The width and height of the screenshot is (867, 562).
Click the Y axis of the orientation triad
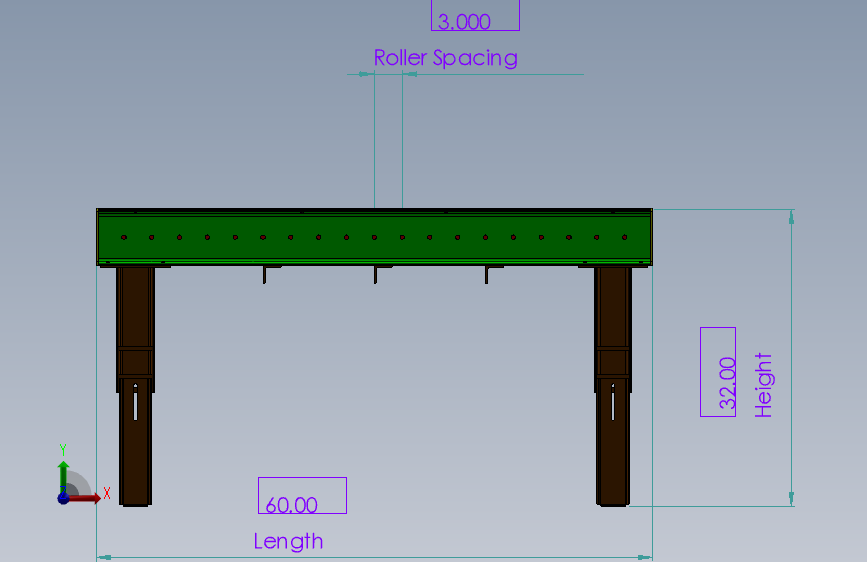click(x=63, y=475)
